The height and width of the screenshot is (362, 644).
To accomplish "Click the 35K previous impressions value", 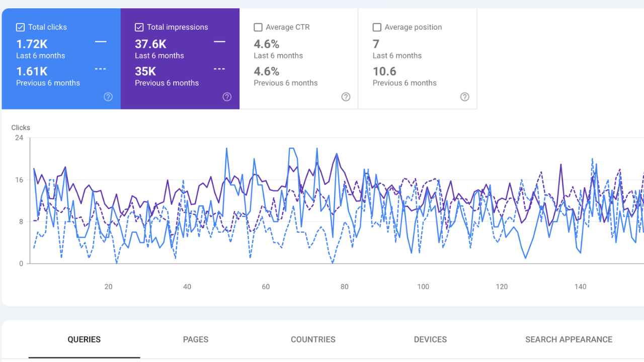I will [145, 71].
